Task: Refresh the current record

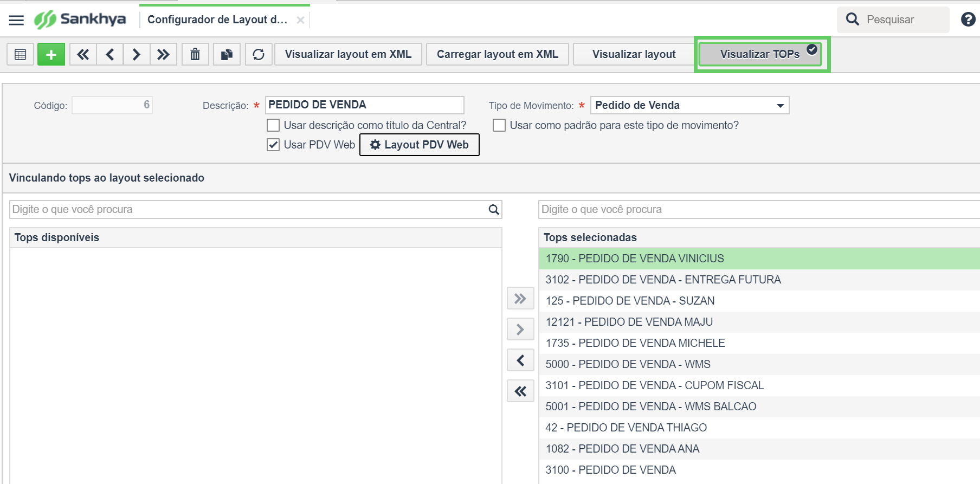Action: pyautogui.click(x=259, y=54)
